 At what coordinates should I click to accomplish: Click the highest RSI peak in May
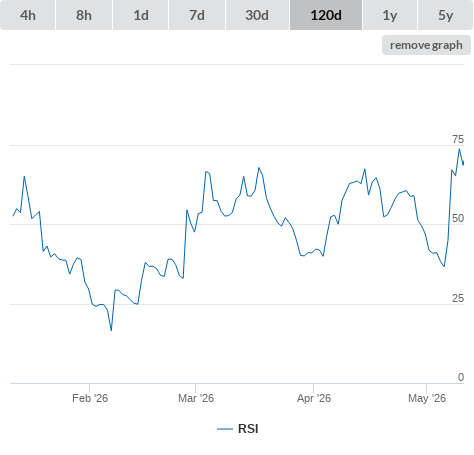tap(459, 149)
